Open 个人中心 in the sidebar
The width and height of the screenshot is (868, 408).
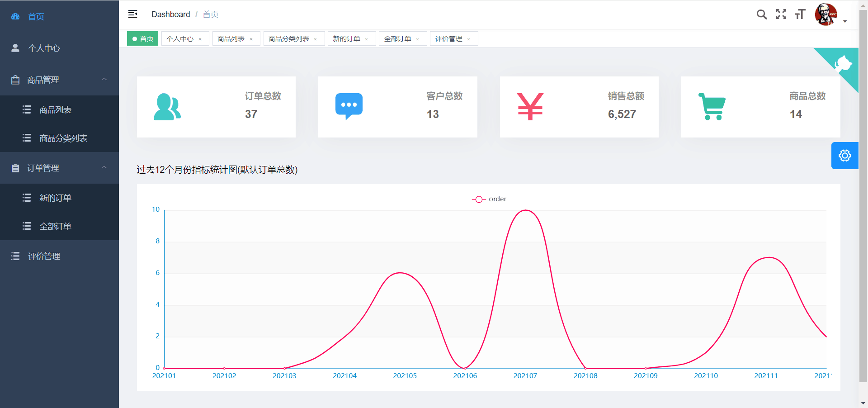pos(59,48)
